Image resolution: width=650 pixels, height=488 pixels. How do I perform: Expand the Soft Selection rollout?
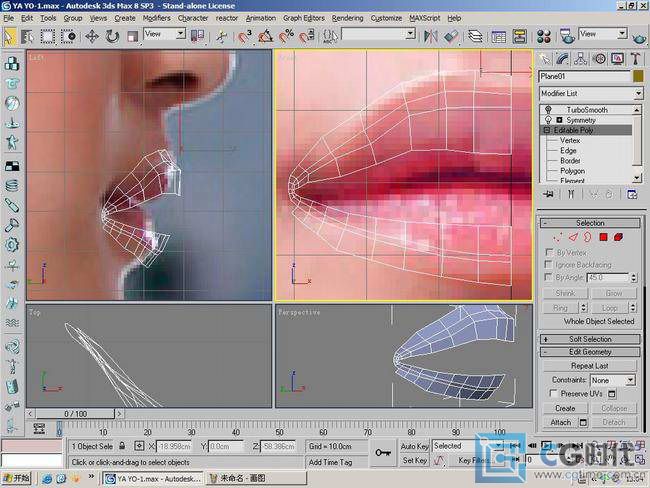point(590,339)
